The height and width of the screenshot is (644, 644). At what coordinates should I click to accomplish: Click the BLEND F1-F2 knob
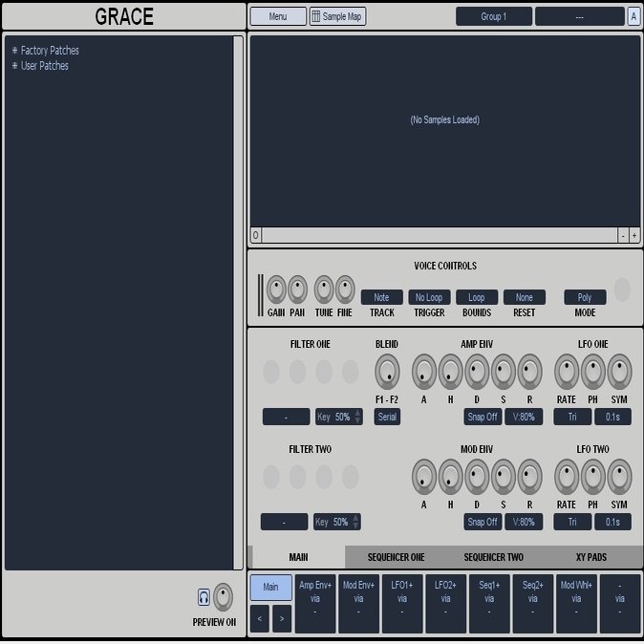(387, 372)
